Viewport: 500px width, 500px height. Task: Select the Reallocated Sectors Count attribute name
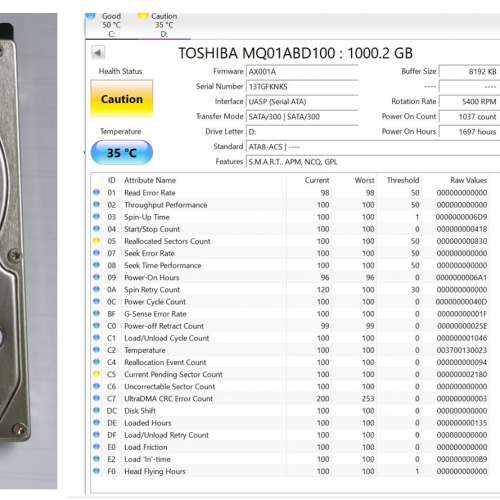pos(167,241)
